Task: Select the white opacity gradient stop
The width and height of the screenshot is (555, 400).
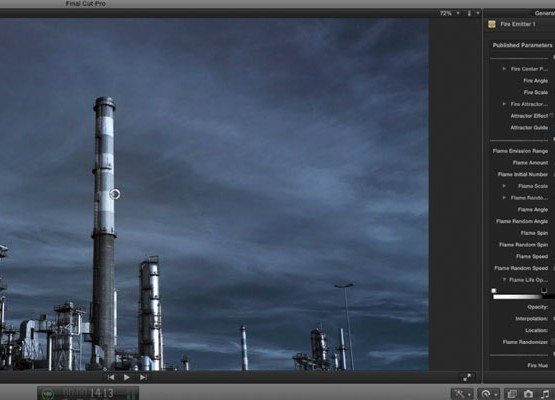Action: (x=494, y=291)
